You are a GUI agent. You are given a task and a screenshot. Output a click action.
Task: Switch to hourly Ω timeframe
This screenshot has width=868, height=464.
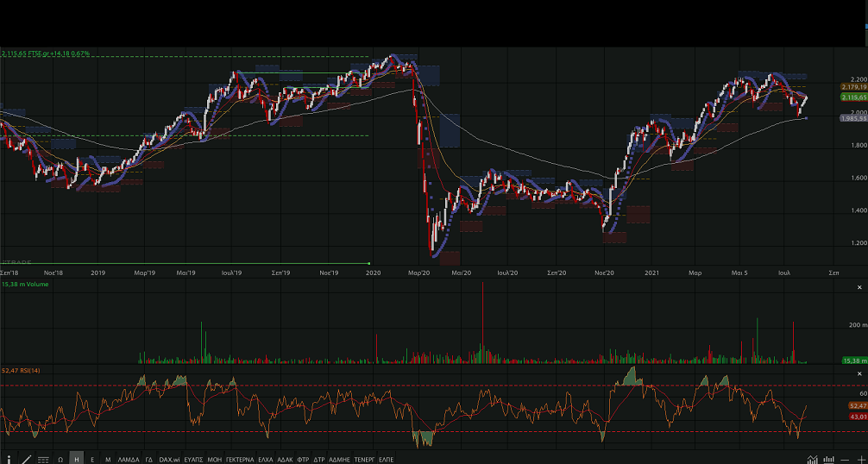pyautogui.click(x=60, y=459)
